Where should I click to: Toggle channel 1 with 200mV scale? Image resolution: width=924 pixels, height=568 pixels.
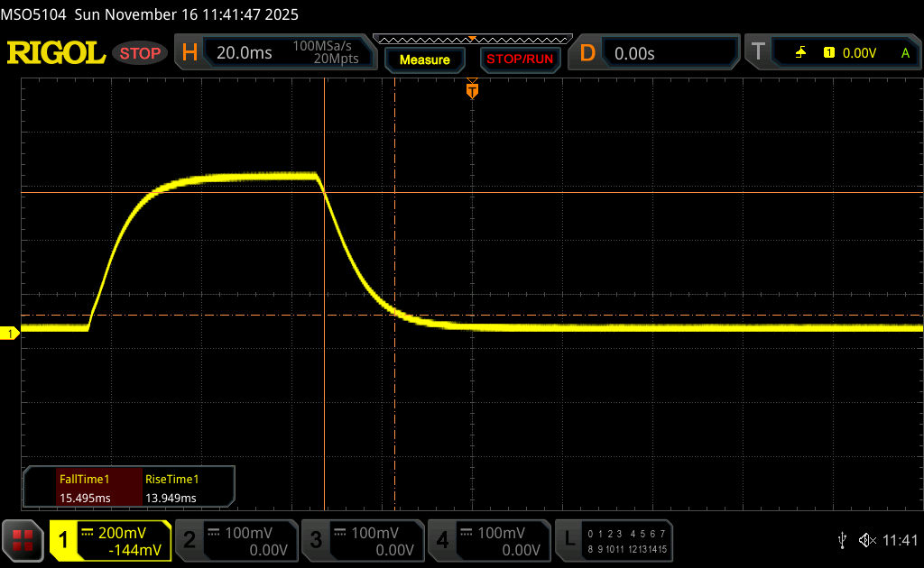click(110, 540)
